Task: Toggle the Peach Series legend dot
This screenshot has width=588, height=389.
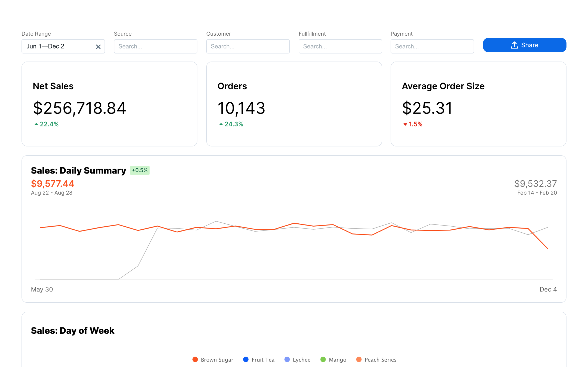Action: coord(359,359)
